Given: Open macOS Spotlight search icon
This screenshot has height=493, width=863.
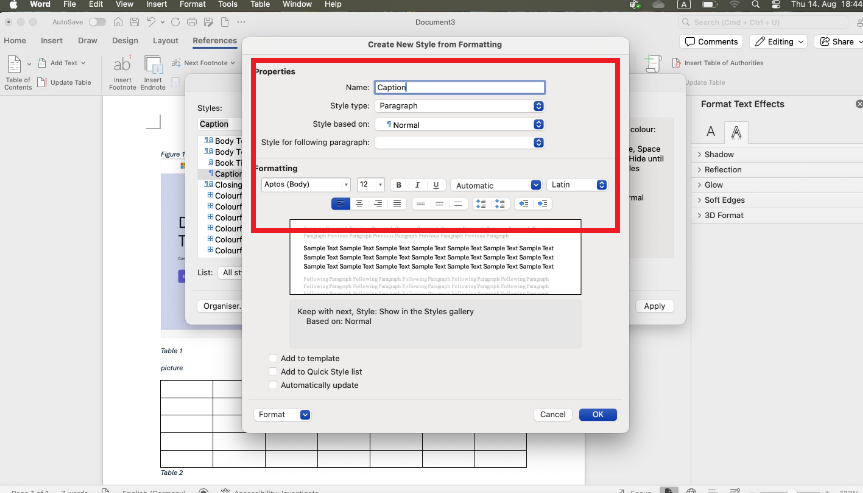Looking at the screenshot, I should coord(756,4).
